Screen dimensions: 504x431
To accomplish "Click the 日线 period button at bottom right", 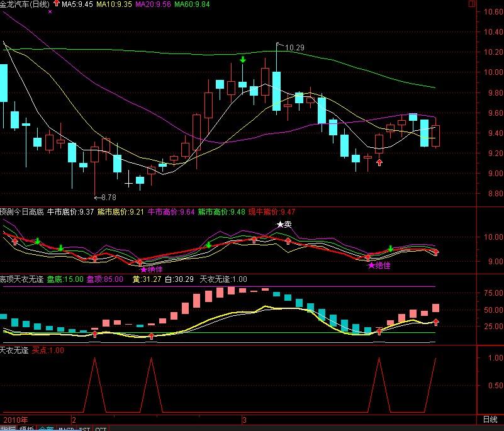I will coord(491,420).
